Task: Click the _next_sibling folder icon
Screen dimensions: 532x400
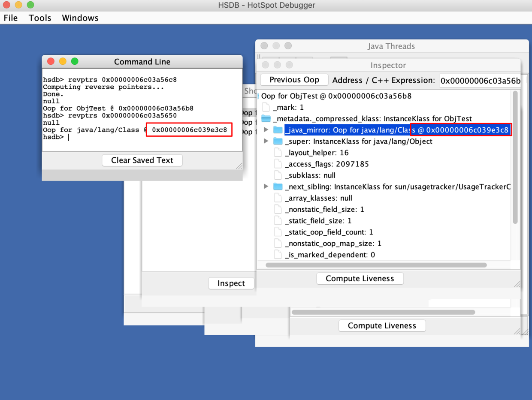Action: pos(278,186)
